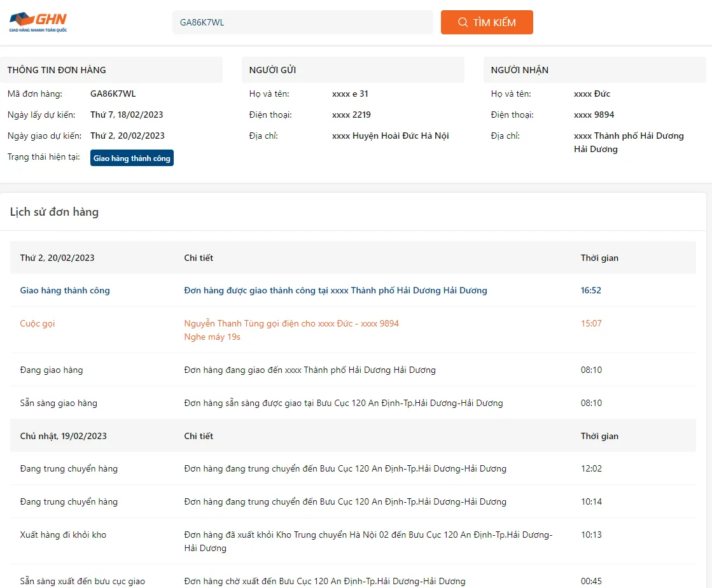Select the 'Thứ 2, 20/02/2023' date header
The height and width of the screenshot is (588, 712).
[57, 258]
